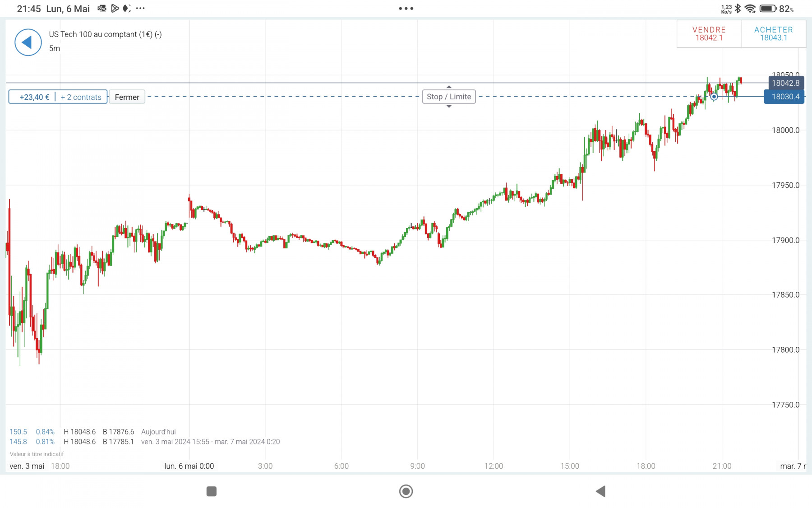Tap the ACHETER 18043.1 buy button
The width and height of the screenshot is (812, 508).
click(774, 34)
